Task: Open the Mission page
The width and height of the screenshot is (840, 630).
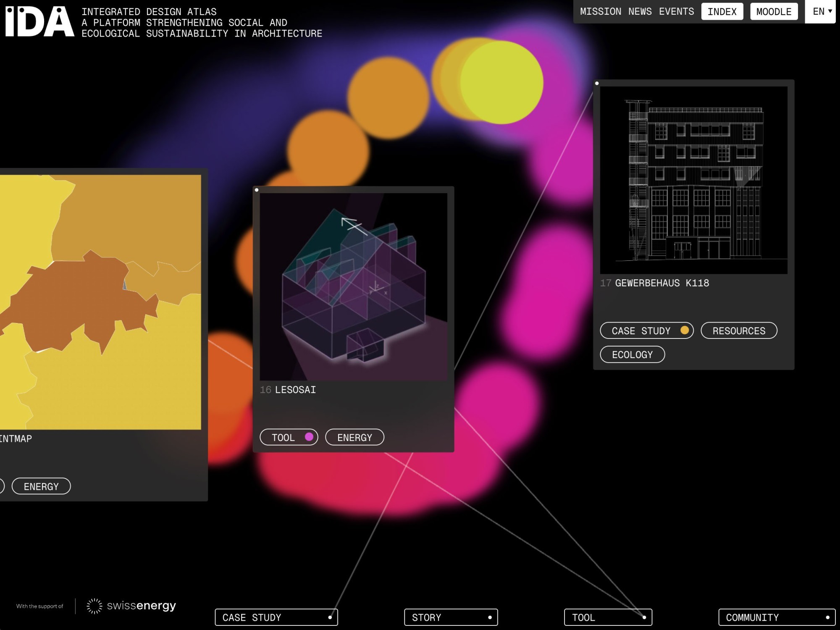Action: click(601, 11)
